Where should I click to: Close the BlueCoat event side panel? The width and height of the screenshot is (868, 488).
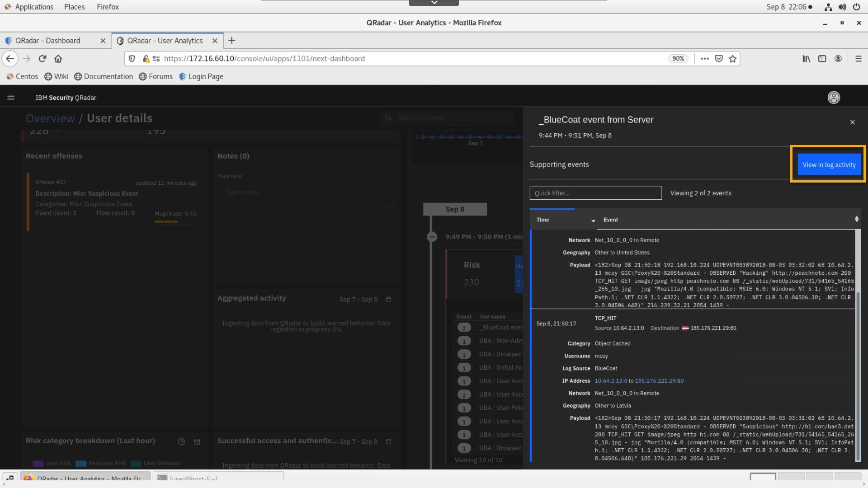852,122
